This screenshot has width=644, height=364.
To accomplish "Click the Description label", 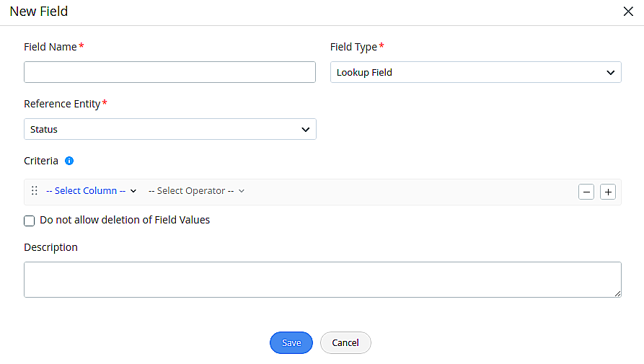I will coord(50,247).
